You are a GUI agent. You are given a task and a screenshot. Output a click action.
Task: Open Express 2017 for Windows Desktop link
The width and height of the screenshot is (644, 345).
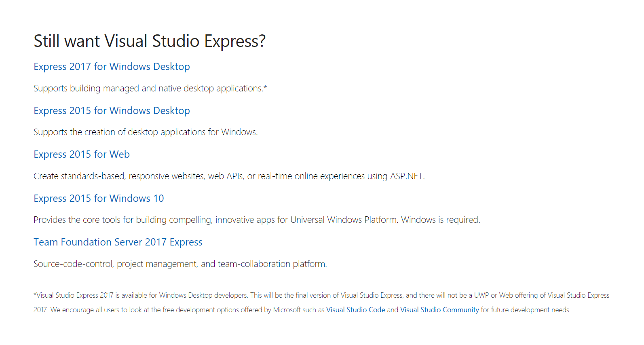click(112, 67)
